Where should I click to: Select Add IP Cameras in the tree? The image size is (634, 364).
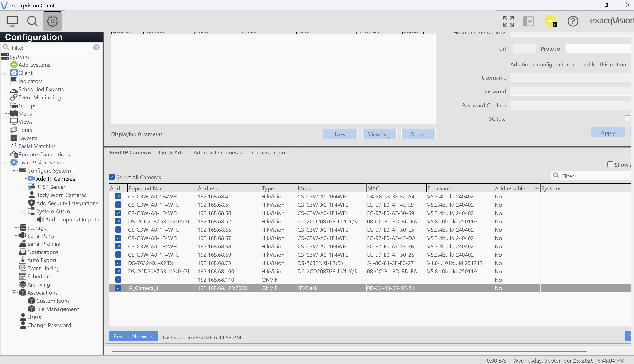point(56,178)
